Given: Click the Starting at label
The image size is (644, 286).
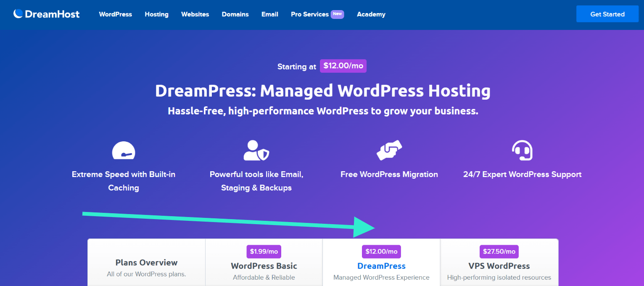Looking at the screenshot, I should (x=297, y=66).
